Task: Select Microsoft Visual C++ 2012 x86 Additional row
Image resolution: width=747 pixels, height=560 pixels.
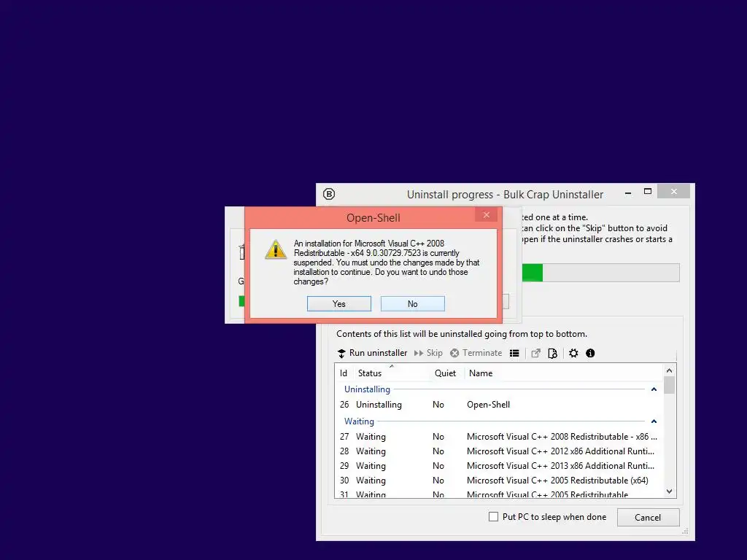Action: (498, 451)
